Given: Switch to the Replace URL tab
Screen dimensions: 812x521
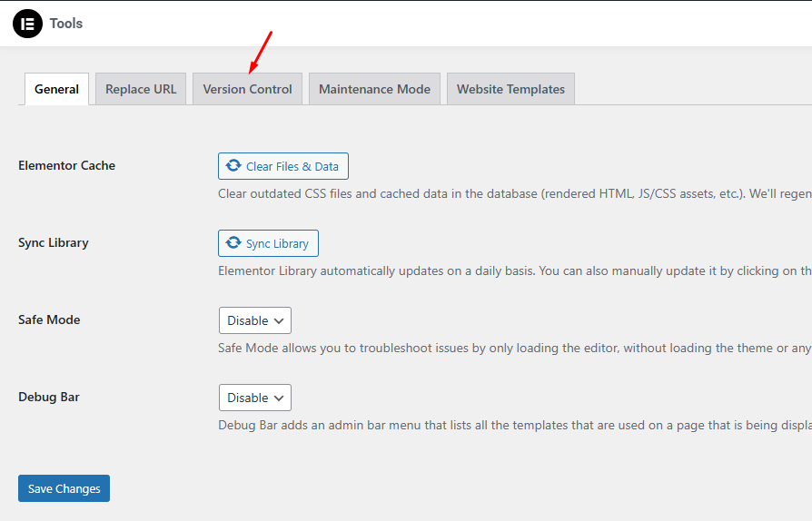Looking at the screenshot, I should click(x=141, y=89).
